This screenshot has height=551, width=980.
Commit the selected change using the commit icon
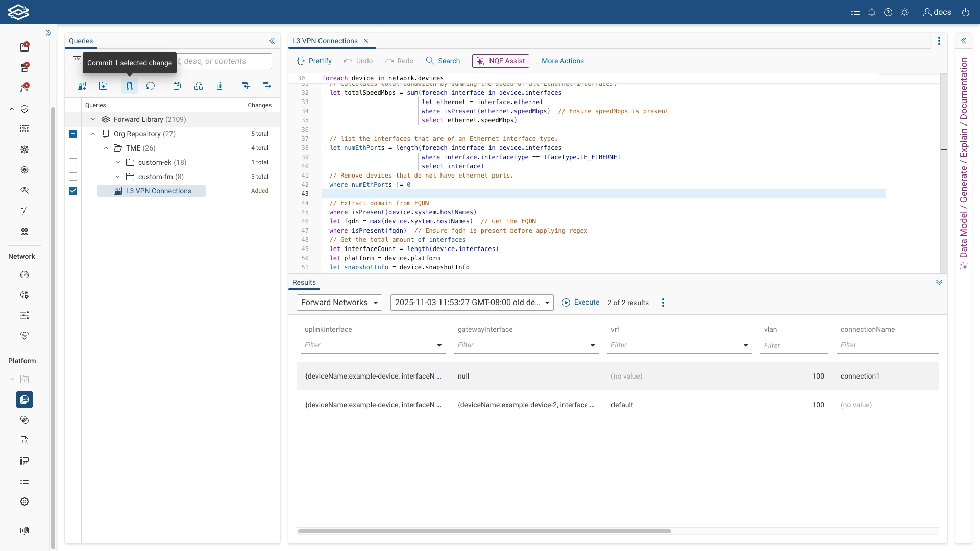pyautogui.click(x=129, y=86)
